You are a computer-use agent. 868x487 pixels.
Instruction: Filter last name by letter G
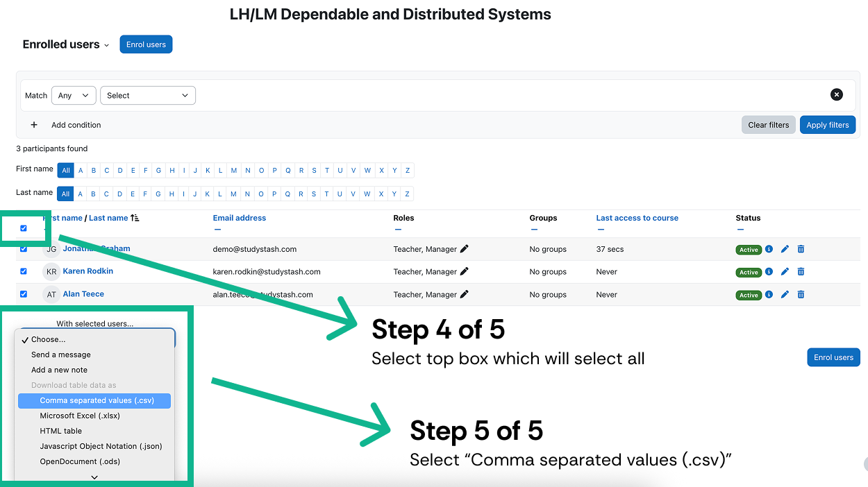click(159, 194)
